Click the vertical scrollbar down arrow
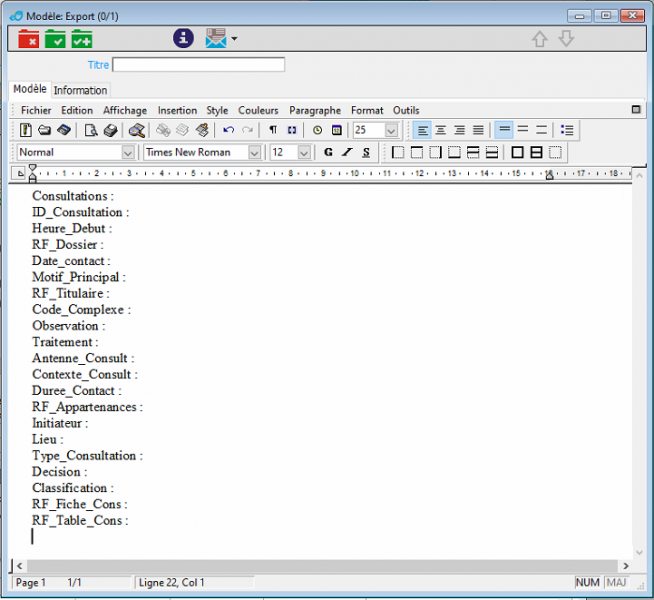This screenshot has height=600, width=654. click(639, 553)
